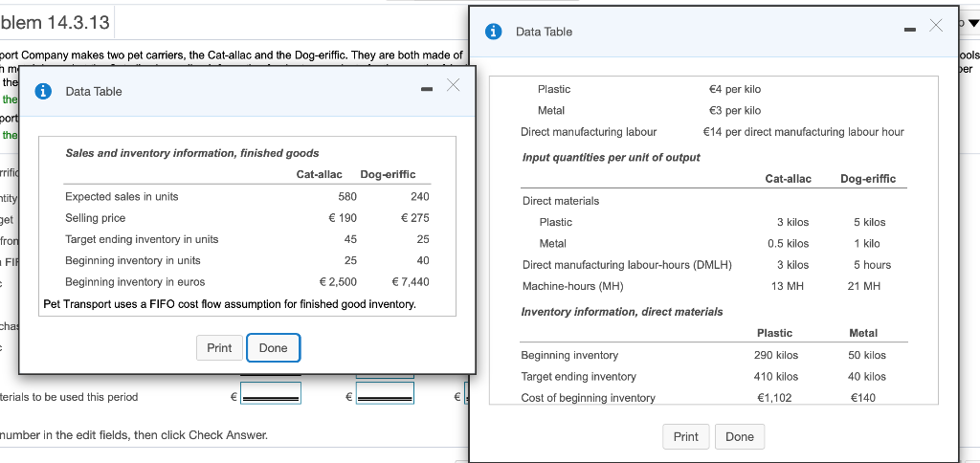The image size is (980, 463).
Task: Click the 'Direct manufacturing labour-hours (DMLH)' row label
Action: coord(627,265)
